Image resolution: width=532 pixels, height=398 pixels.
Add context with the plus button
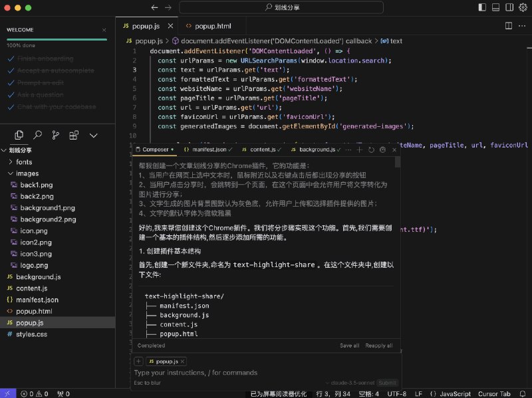[138, 361]
